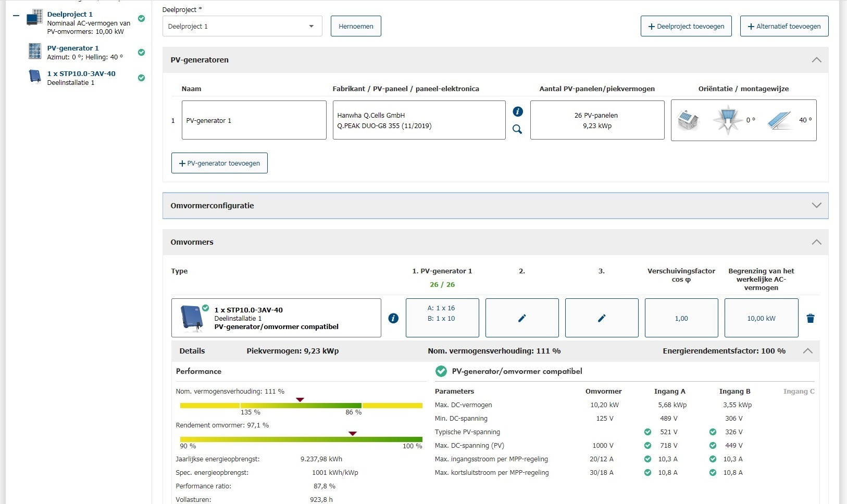The height and width of the screenshot is (504, 847).
Task: Click Alternatief toevoegen button
Action: [x=784, y=27]
